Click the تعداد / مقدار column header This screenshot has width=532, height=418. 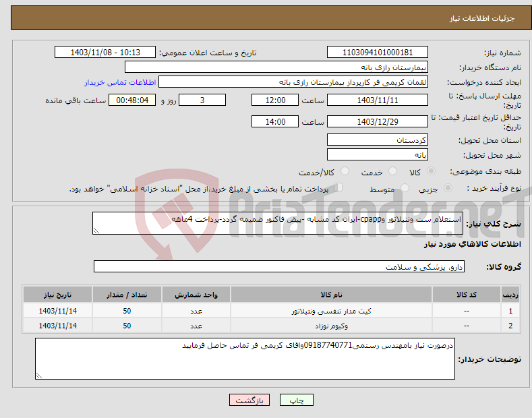[x=127, y=295]
